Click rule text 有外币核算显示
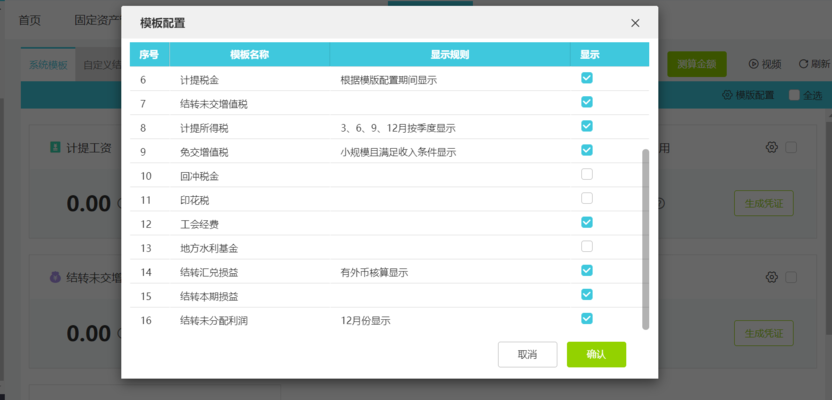The image size is (832, 400). point(374,273)
